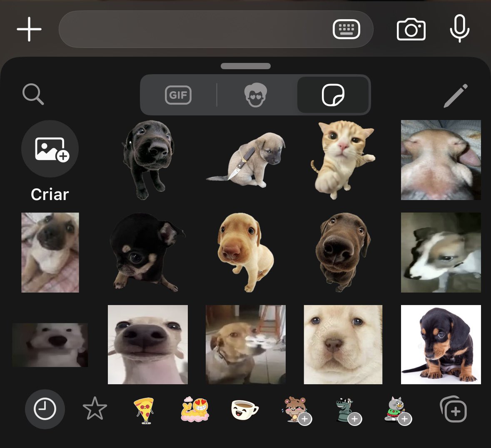Send tan puppy on pink blanket sticker

pyautogui.click(x=50, y=253)
